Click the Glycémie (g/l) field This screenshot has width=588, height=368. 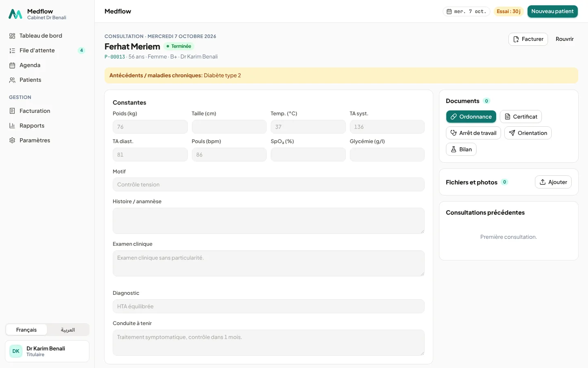click(x=387, y=155)
